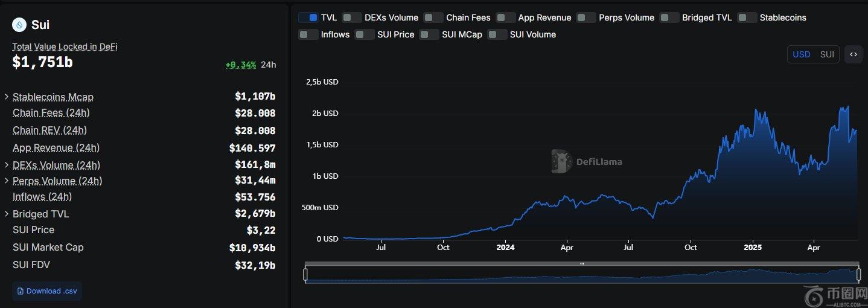Click the file icon in Download .csv

click(21, 291)
